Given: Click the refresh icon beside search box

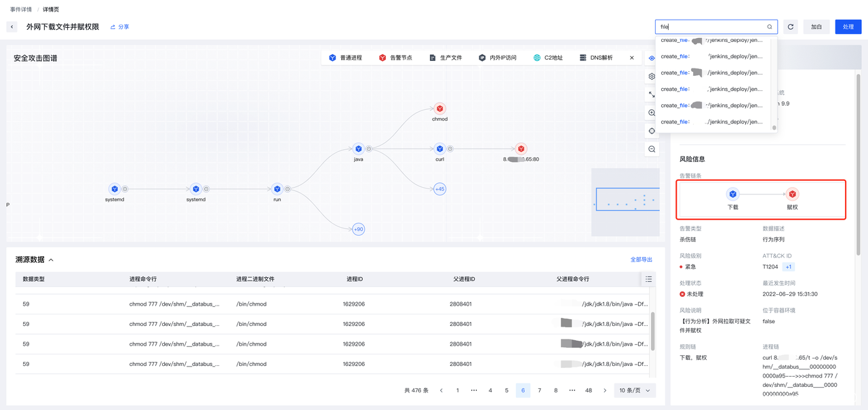Looking at the screenshot, I should coord(791,27).
